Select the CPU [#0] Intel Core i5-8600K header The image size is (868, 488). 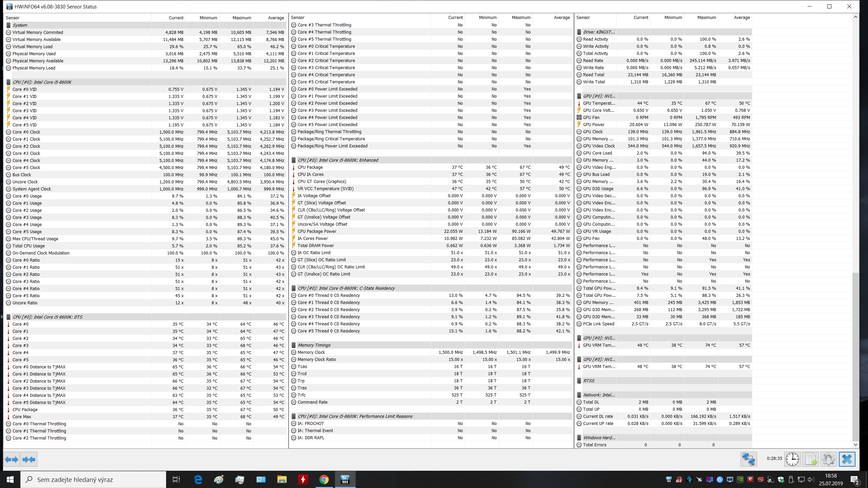(42, 82)
